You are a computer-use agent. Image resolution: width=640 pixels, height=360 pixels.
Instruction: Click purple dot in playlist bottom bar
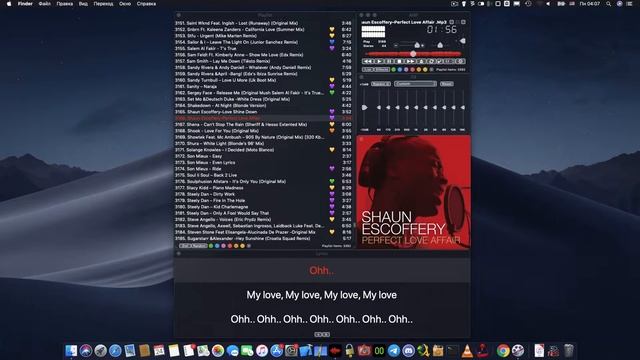coord(223,246)
